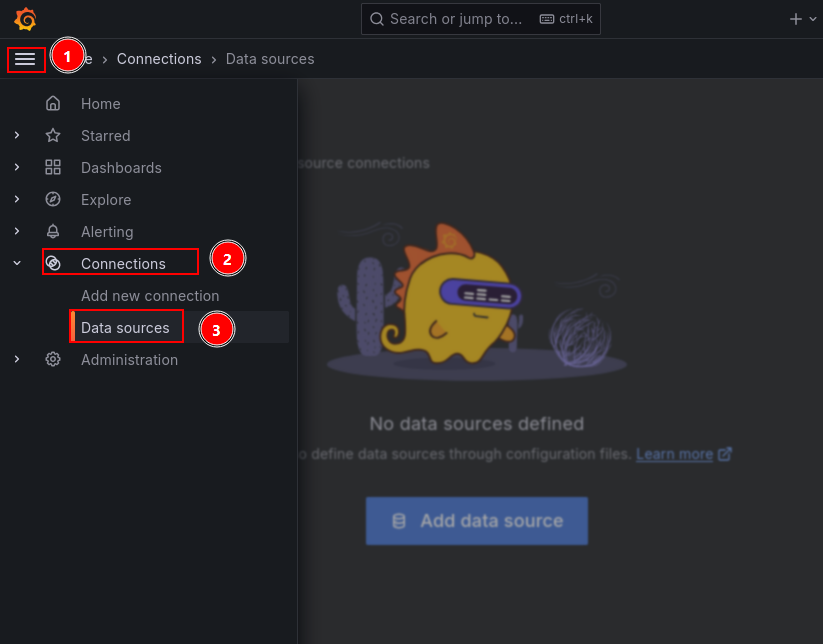Click the No data sources defined heading
Viewport: 823px width, 644px height.
[477, 424]
